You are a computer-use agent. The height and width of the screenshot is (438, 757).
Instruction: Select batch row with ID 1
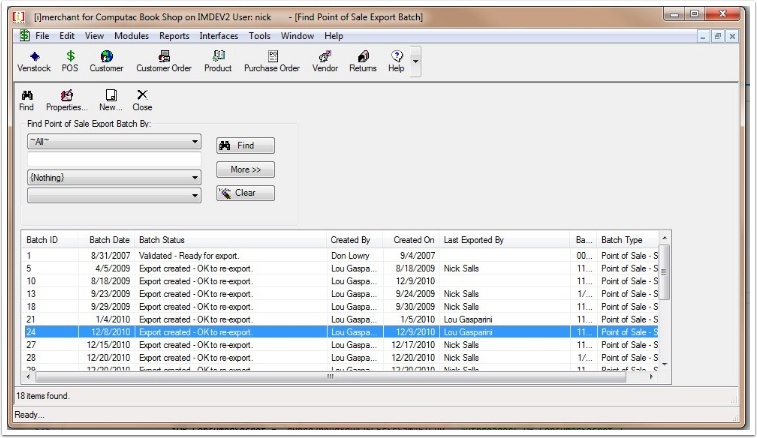click(x=340, y=255)
